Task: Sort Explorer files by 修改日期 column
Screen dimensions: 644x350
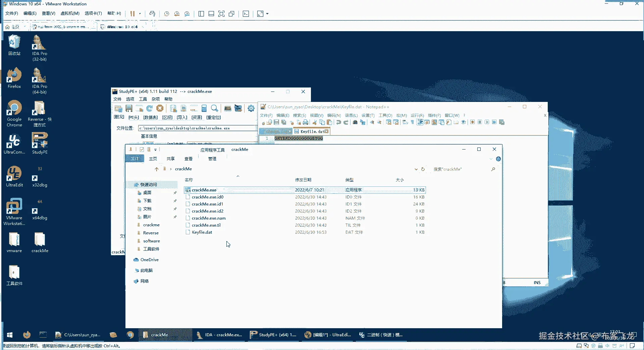Action: point(303,180)
